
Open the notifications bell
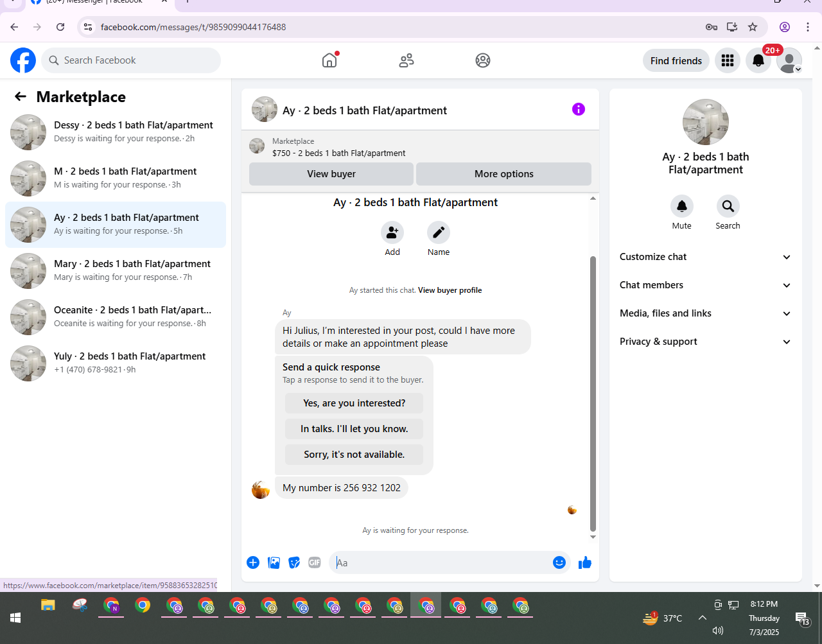click(x=758, y=60)
